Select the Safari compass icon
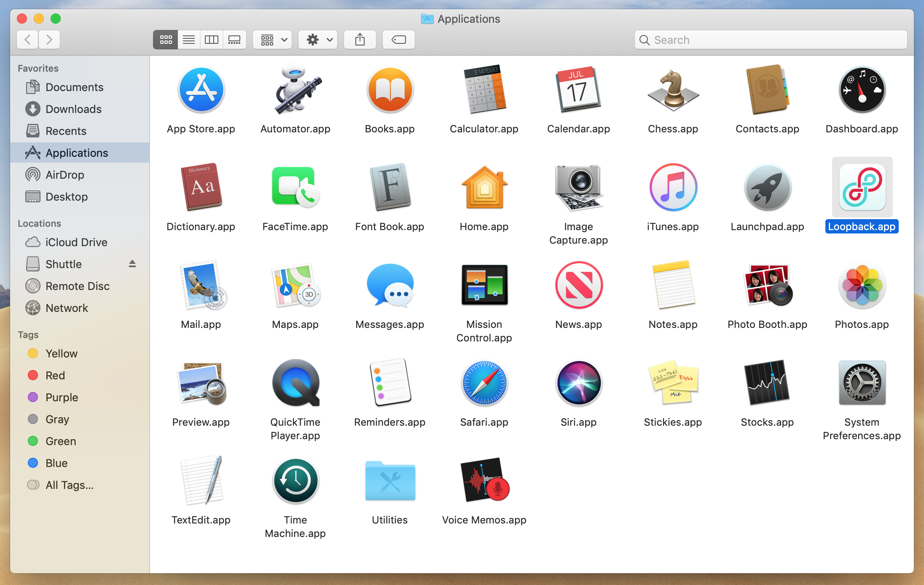The width and height of the screenshot is (924, 585). 484,383
